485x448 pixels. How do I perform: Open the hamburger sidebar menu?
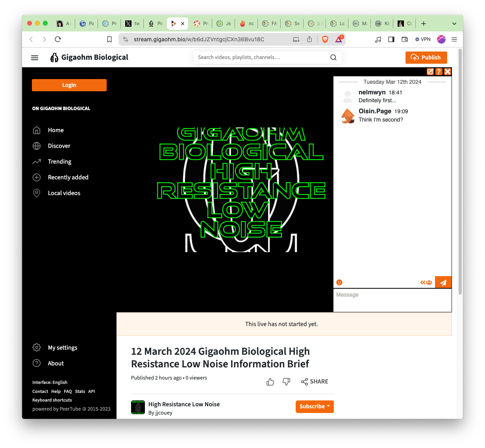point(35,58)
